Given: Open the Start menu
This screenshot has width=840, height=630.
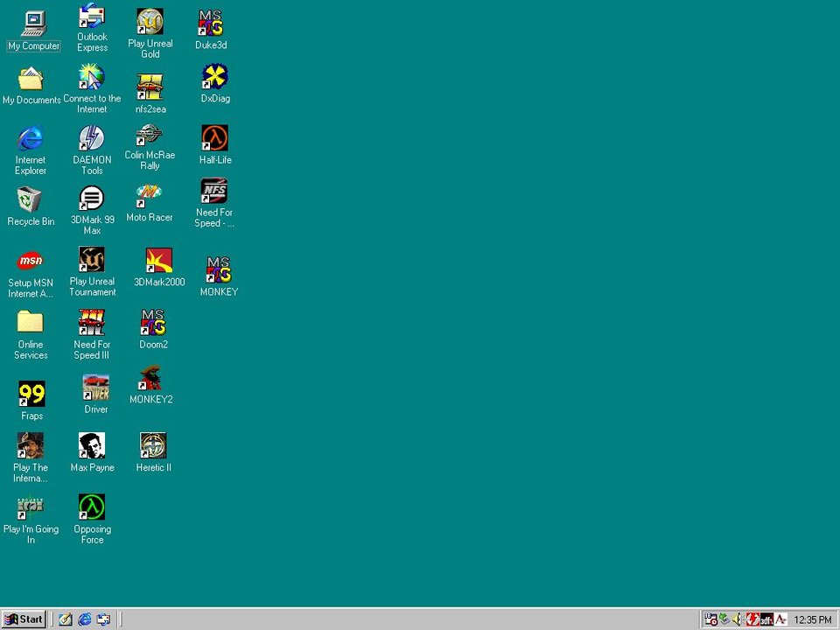Looking at the screenshot, I should tap(24, 619).
